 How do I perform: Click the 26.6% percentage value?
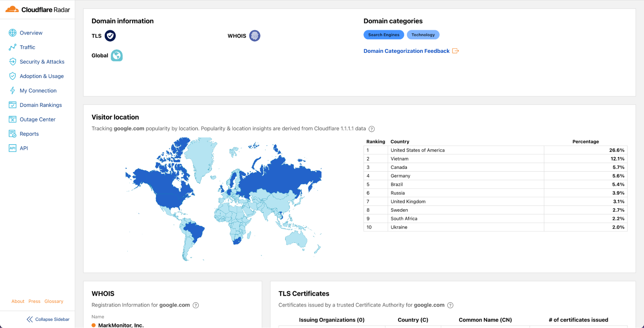(617, 150)
